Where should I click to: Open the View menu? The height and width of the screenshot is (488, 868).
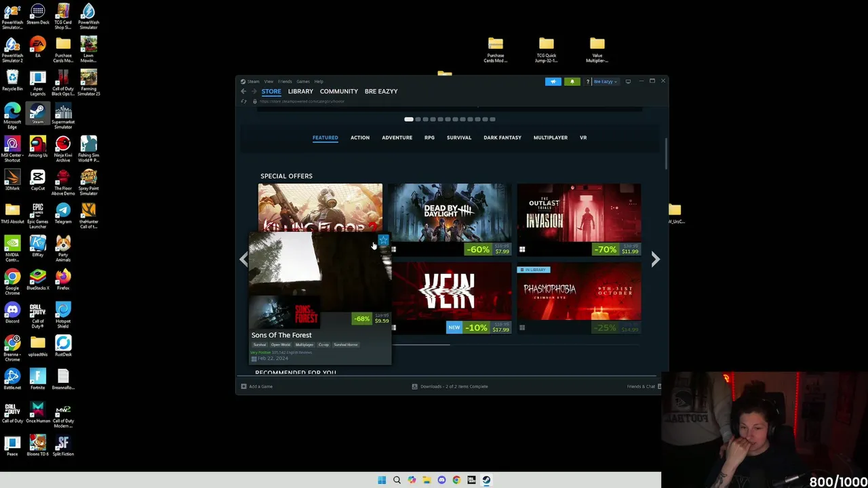click(269, 81)
